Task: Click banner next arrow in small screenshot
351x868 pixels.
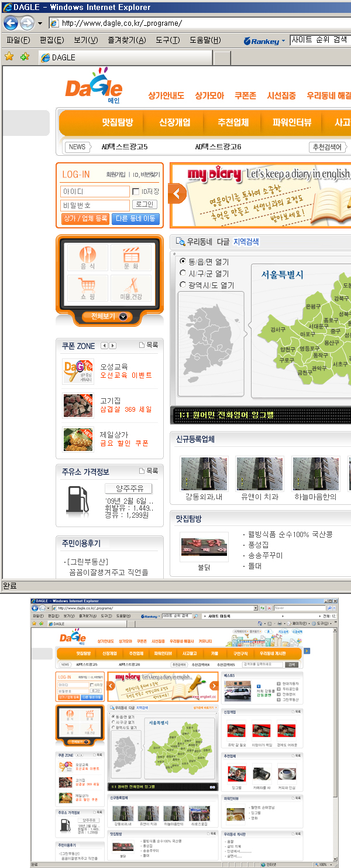Action: click(x=214, y=686)
